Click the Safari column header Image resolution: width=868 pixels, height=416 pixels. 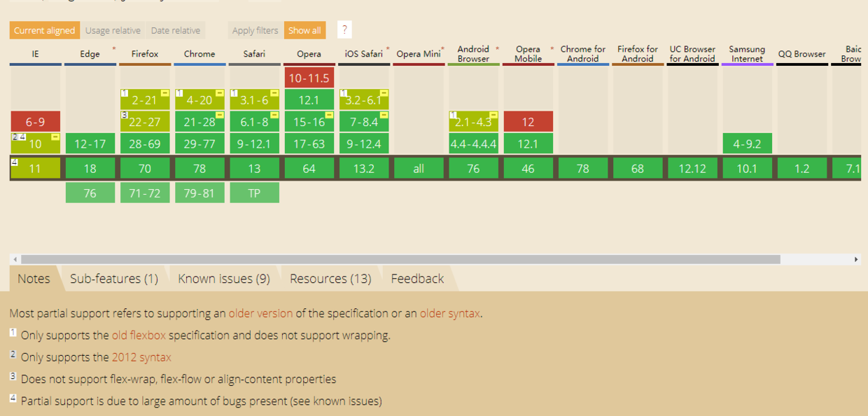tap(254, 54)
